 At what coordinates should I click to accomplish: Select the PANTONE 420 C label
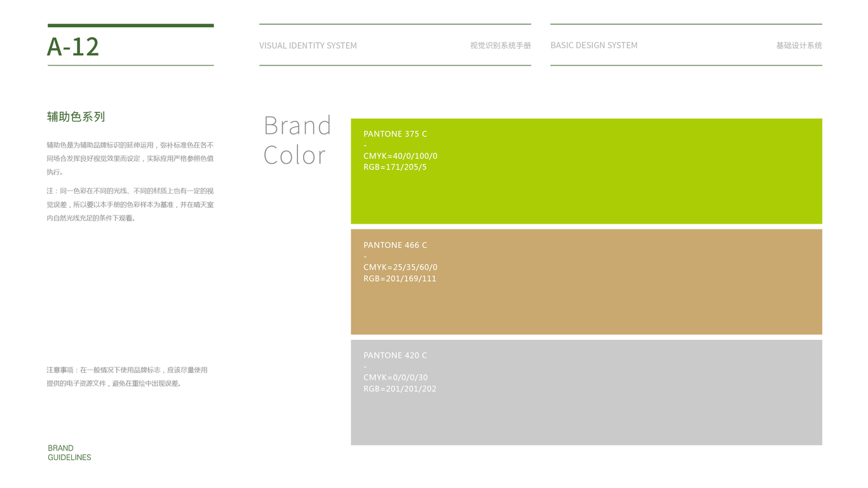pyautogui.click(x=395, y=356)
